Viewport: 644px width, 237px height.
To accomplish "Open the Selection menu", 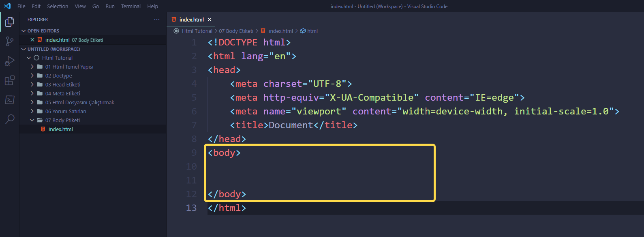I will [x=58, y=6].
